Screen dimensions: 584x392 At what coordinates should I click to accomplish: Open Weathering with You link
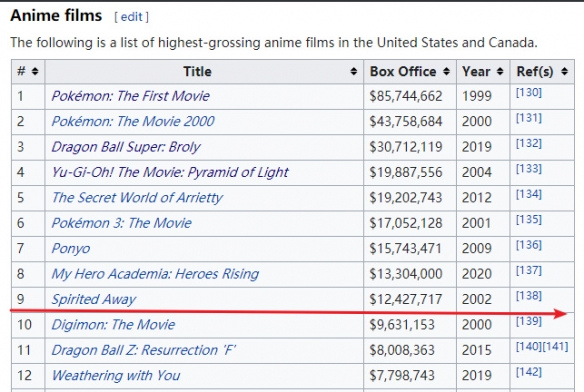pos(116,376)
